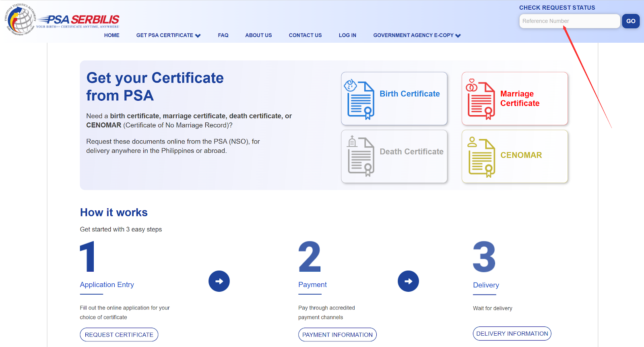Click the 'How it works' heading
The image size is (644, 347).
pyautogui.click(x=114, y=212)
